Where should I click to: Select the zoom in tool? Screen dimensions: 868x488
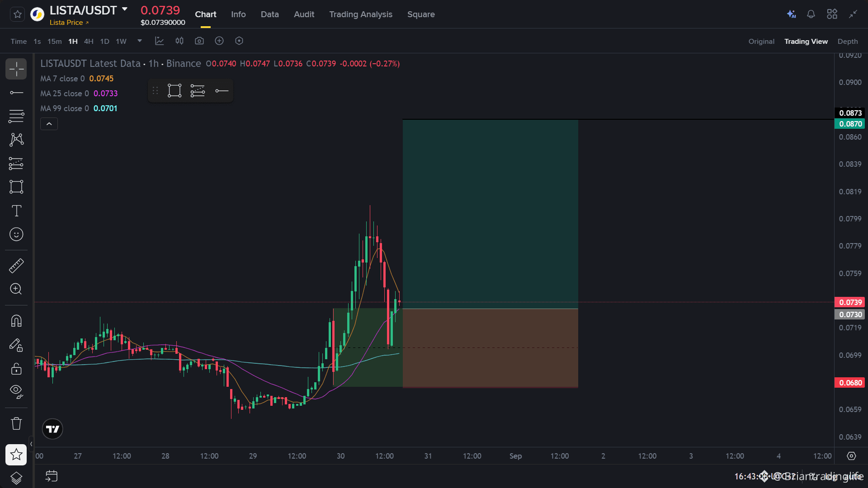[16, 289]
